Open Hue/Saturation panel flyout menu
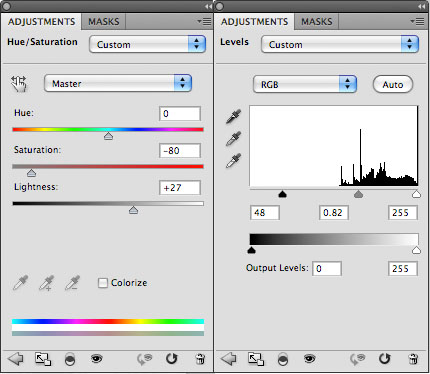430x374 pixels. 204,22
